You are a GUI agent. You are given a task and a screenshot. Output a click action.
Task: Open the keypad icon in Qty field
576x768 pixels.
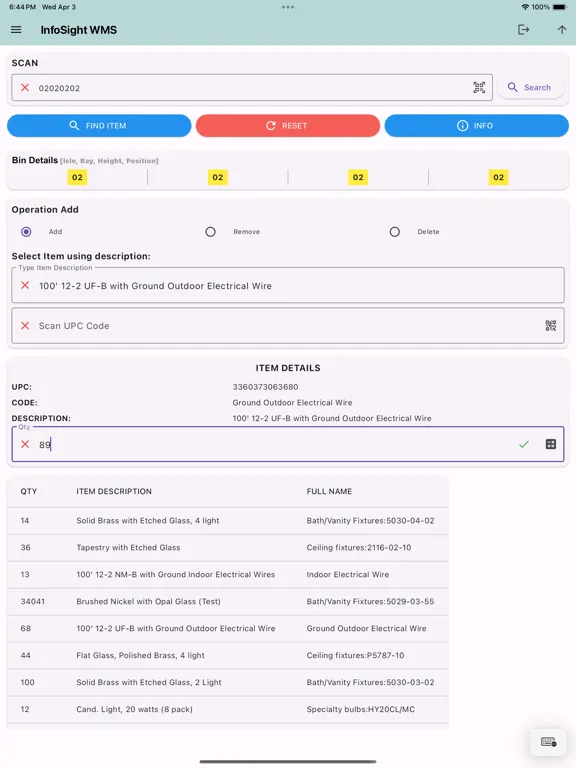551,444
